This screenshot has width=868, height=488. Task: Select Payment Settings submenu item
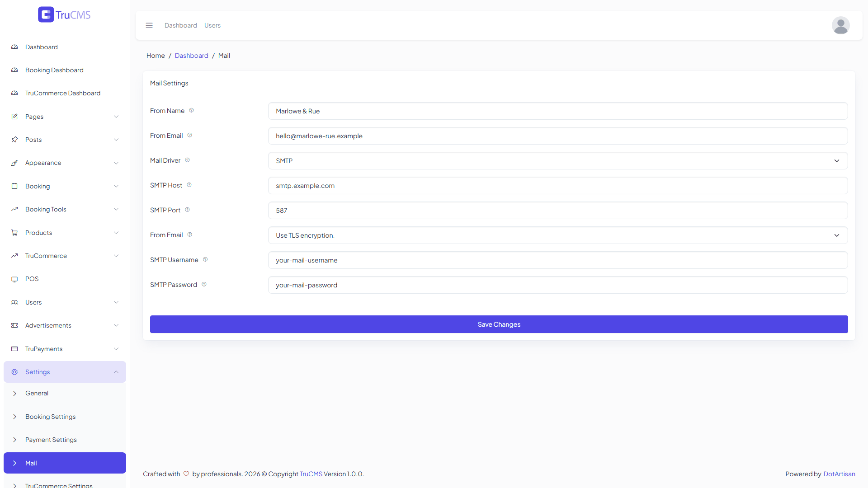click(x=65, y=440)
